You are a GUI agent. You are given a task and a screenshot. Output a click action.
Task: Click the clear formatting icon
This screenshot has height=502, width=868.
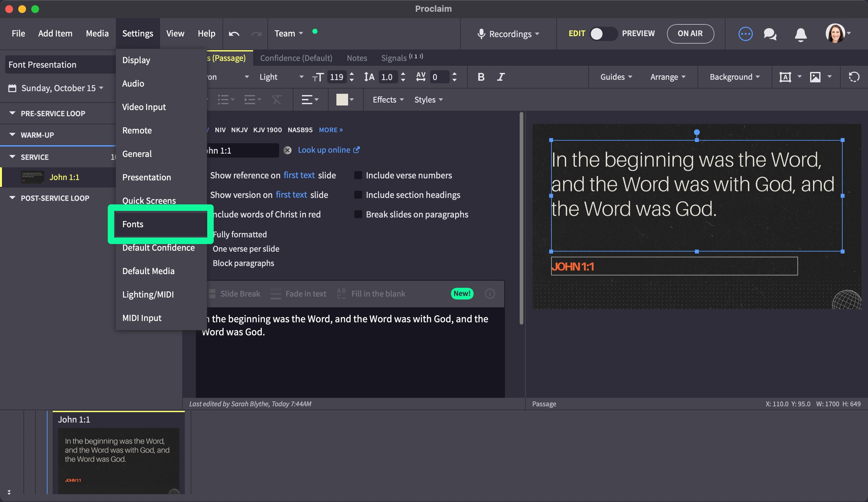276,100
